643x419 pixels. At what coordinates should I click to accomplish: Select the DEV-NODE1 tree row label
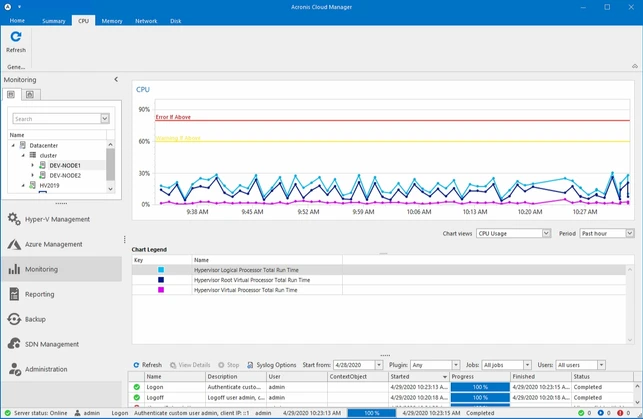point(65,166)
